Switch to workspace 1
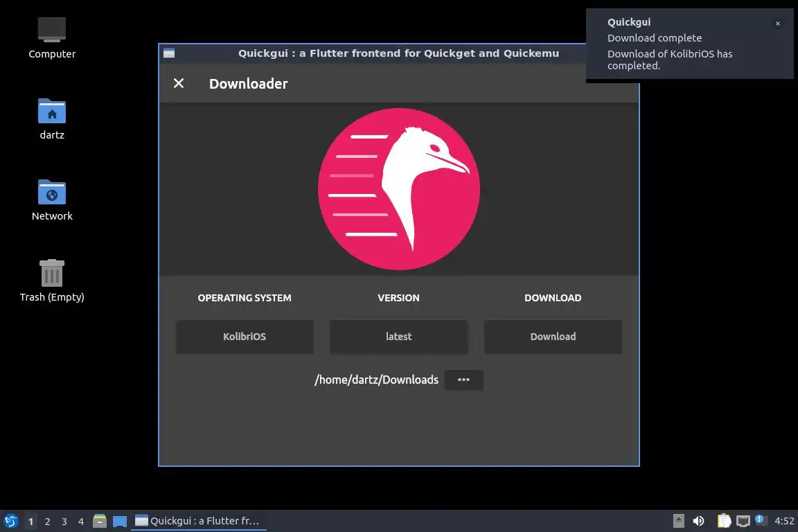 point(31,522)
